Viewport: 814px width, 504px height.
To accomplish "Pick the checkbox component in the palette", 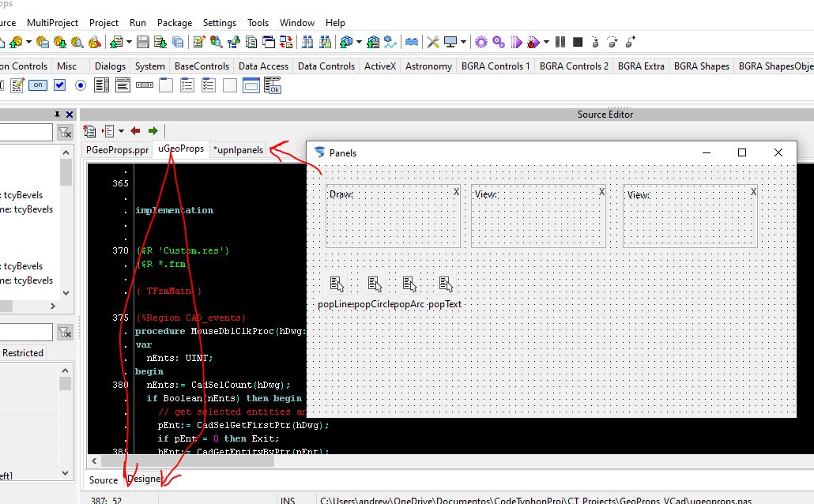I will click(60, 85).
